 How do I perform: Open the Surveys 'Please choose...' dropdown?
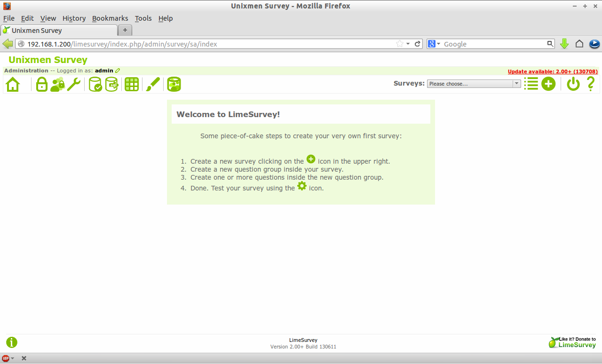[474, 84]
